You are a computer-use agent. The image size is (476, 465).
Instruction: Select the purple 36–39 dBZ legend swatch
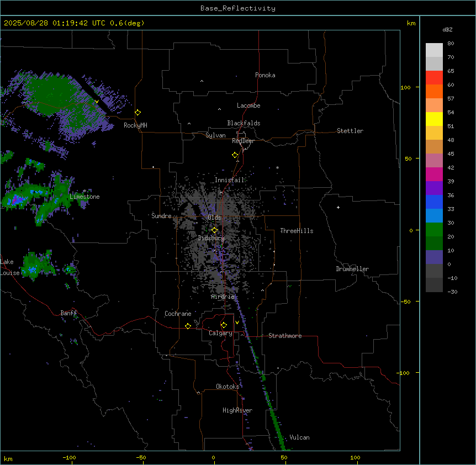[434, 188]
